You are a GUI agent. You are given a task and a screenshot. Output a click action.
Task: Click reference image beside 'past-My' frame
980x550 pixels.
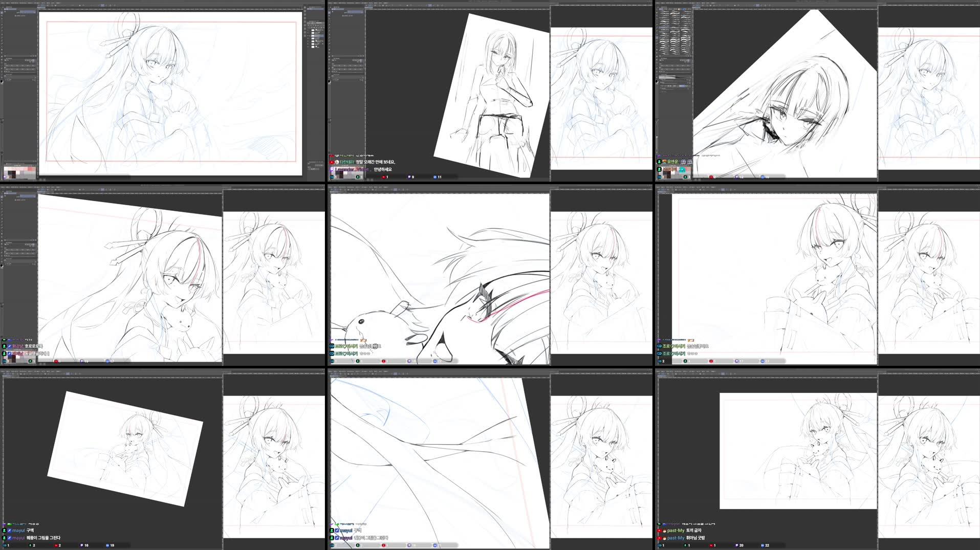point(929,467)
